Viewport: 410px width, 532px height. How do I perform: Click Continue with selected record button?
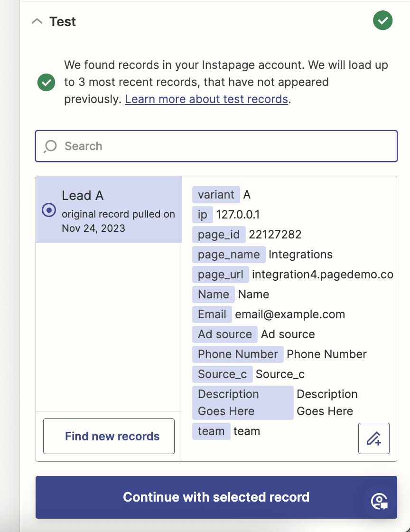pyautogui.click(x=216, y=497)
